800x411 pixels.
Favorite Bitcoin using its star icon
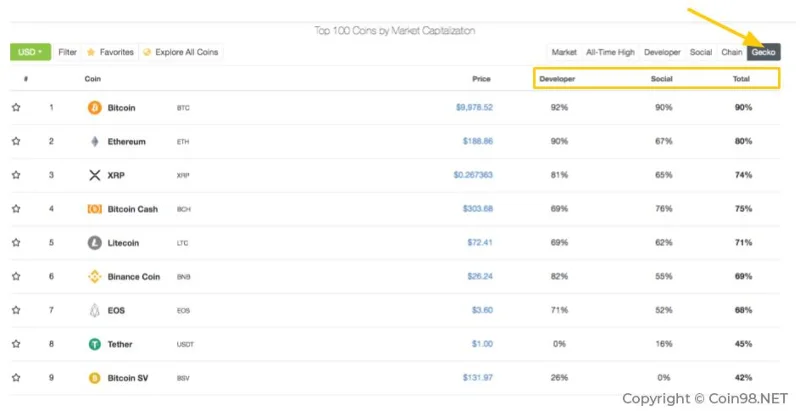tap(16, 108)
